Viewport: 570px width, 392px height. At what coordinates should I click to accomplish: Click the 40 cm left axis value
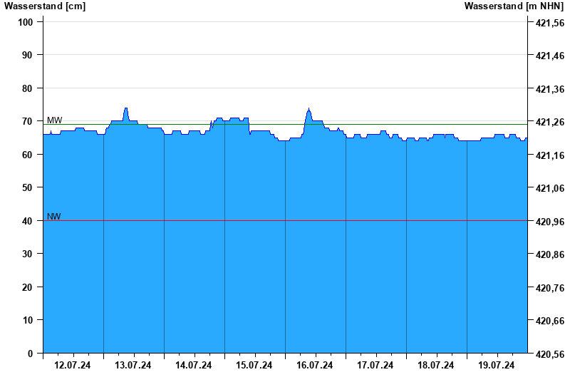pos(27,221)
